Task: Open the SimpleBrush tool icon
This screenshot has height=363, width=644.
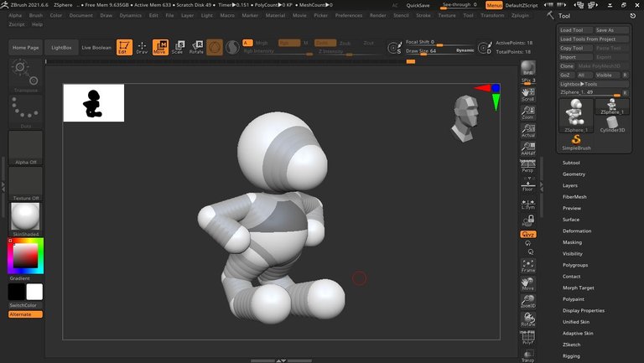Action: click(x=576, y=143)
